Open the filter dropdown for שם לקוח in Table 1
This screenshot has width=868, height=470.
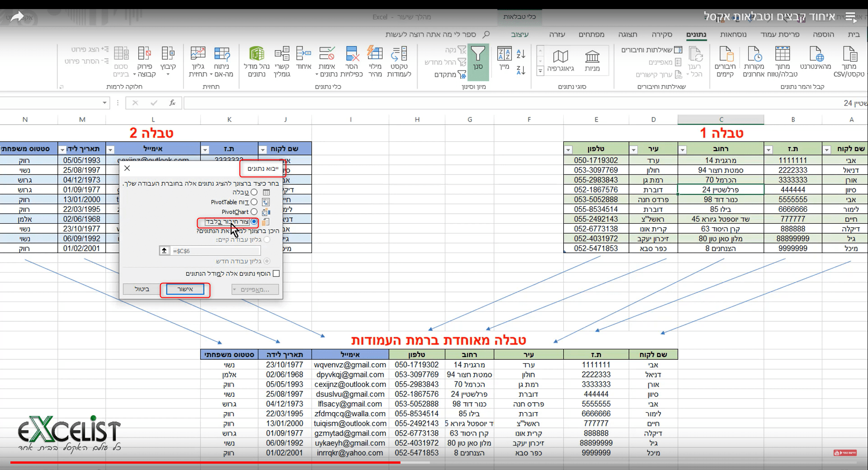(x=827, y=150)
